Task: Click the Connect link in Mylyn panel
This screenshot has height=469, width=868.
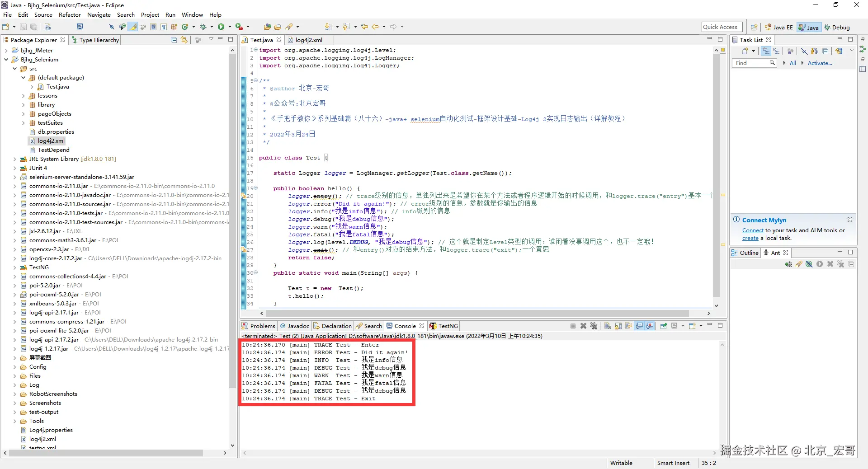Action: coord(753,230)
